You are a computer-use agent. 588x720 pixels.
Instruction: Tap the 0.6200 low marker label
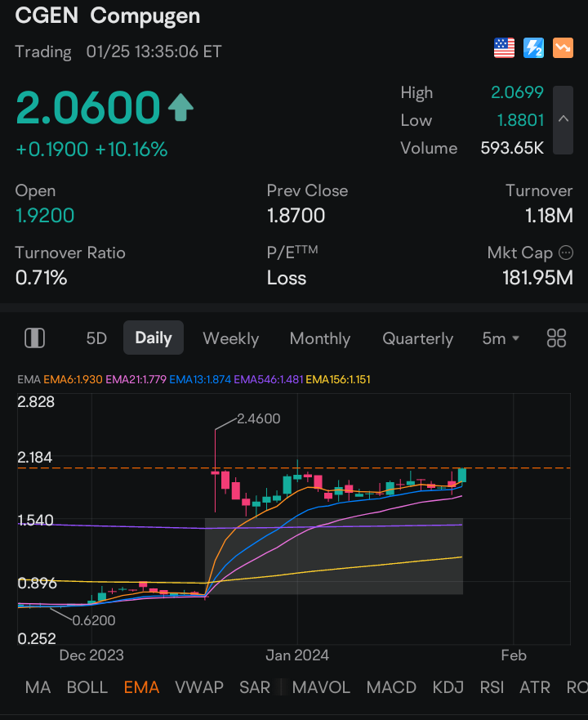click(x=94, y=620)
